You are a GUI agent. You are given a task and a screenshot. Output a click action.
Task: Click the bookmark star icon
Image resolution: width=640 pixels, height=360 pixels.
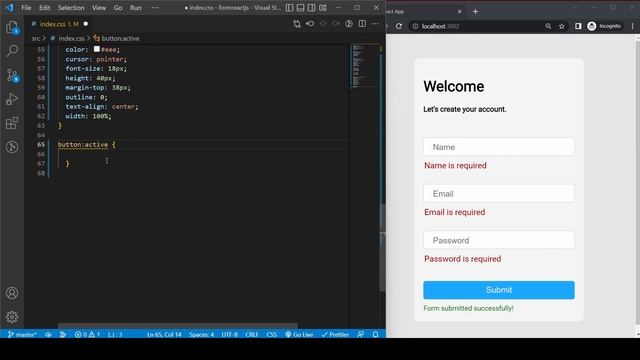coord(562,26)
